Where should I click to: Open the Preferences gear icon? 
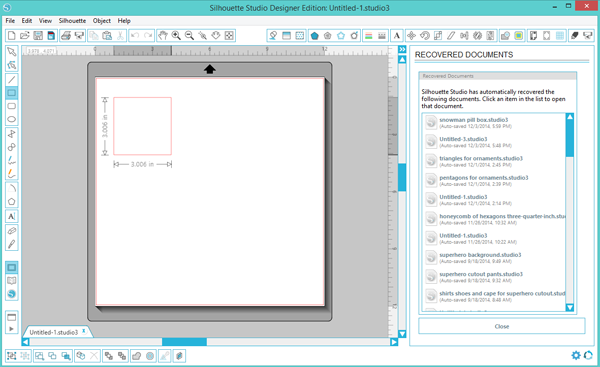coord(576,355)
